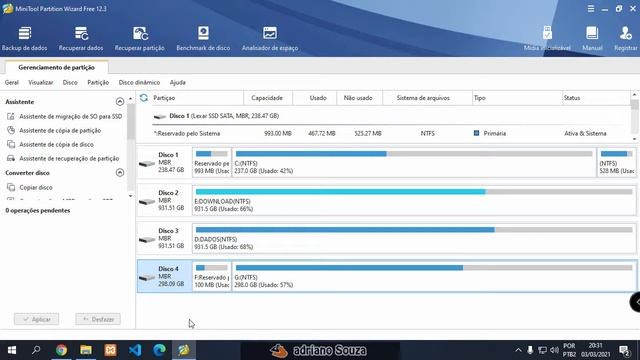Select C:(NTFS) partition on Disco 1
640x360 pixels.
(414, 162)
